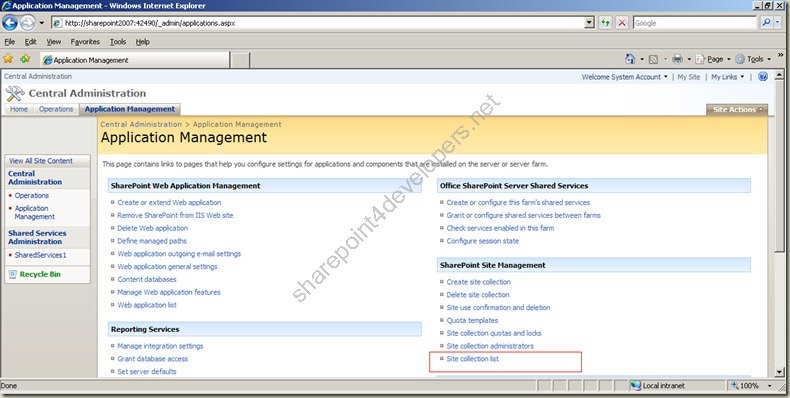The width and height of the screenshot is (790, 398).
Task: Open the Favorites menu
Action: (85, 42)
